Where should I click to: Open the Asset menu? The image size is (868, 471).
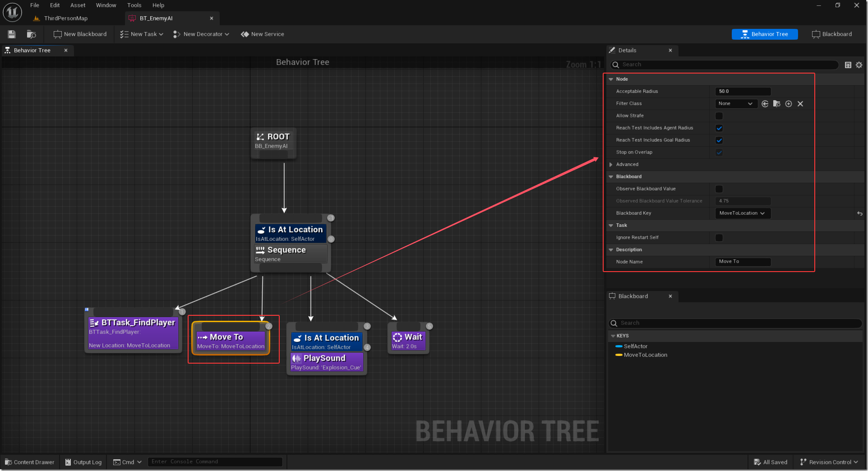pos(78,5)
